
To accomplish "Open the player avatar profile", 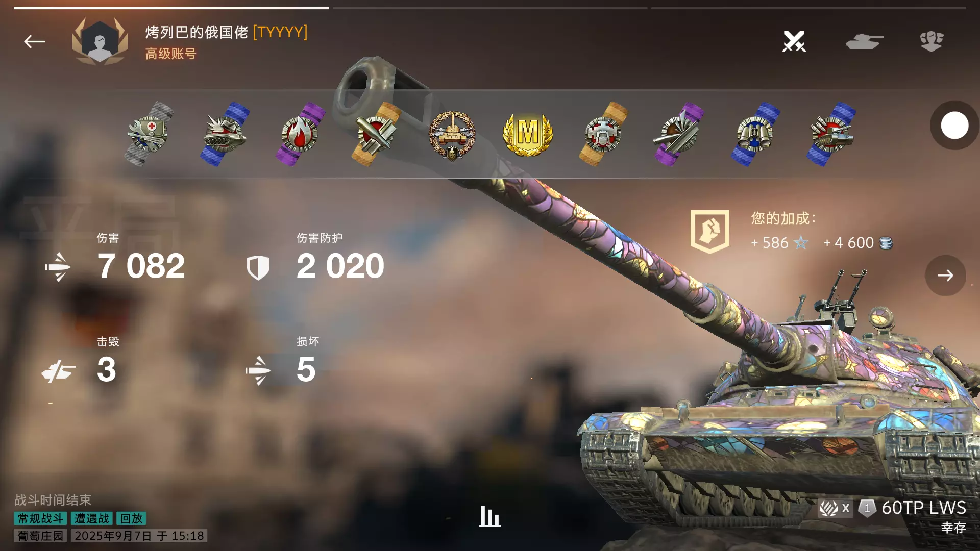I will pos(100,41).
